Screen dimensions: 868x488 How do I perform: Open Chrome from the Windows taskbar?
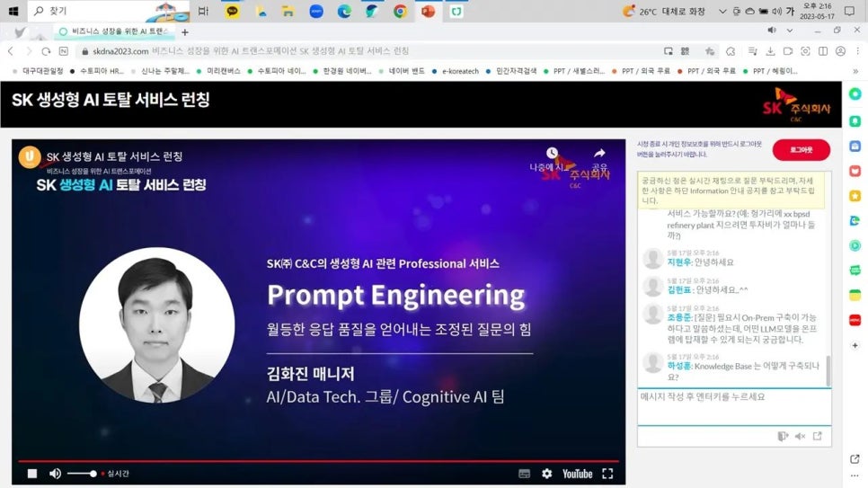click(x=400, y=11)
